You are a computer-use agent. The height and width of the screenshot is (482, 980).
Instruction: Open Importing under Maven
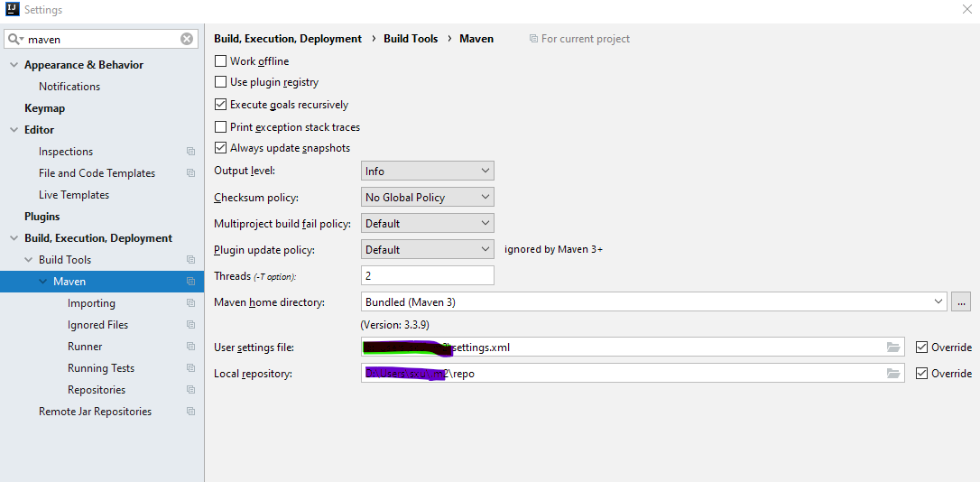91,303
